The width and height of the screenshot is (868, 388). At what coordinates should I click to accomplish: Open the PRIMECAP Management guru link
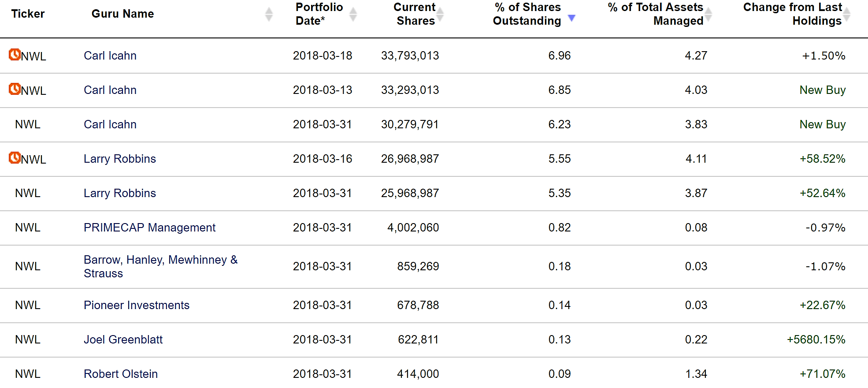coord(150,228)
